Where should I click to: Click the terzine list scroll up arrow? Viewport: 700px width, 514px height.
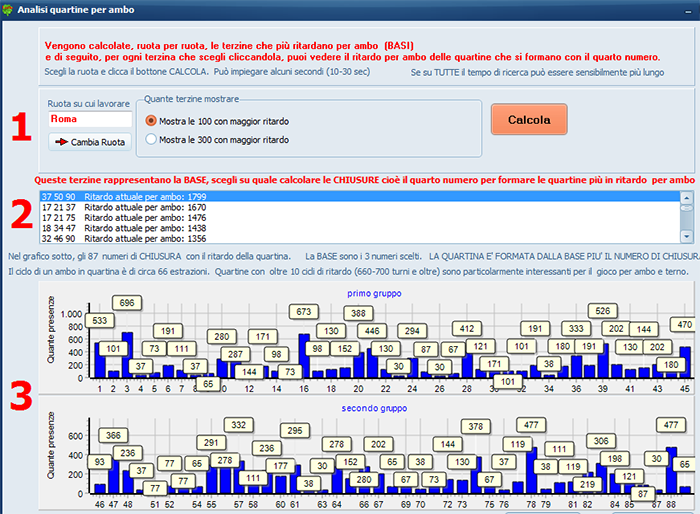[687, 197]
